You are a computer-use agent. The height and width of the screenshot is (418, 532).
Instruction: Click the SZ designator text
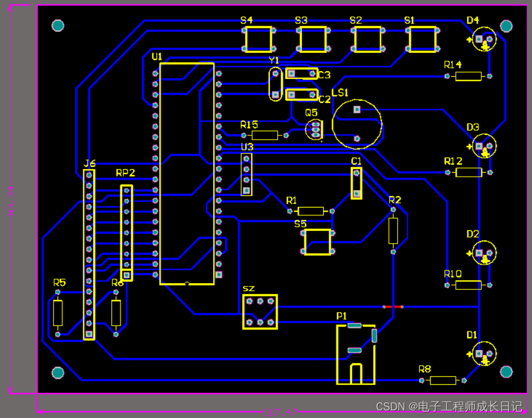249,288
